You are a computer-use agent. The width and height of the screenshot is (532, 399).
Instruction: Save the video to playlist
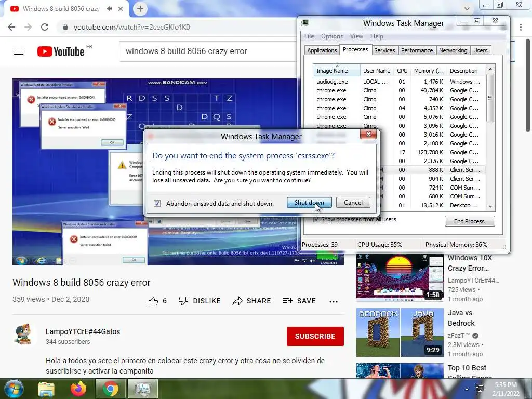click(299, 301)
